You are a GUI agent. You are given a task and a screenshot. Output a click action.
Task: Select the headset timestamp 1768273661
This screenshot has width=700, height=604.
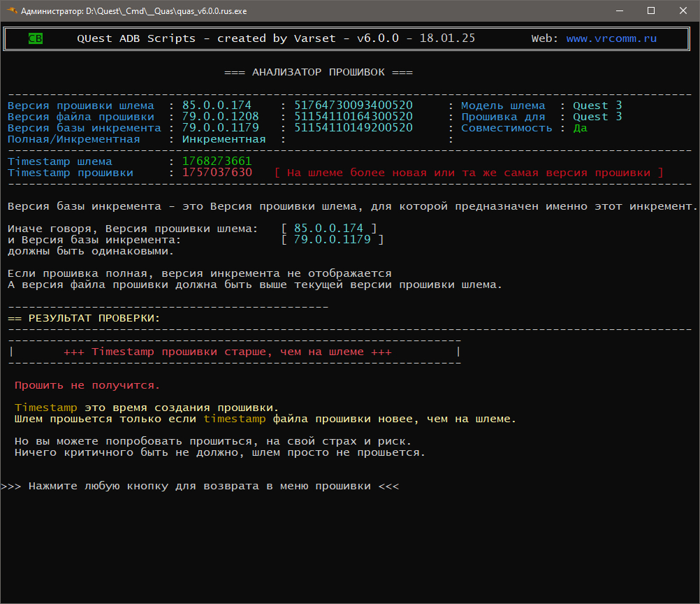click(217, 161)
